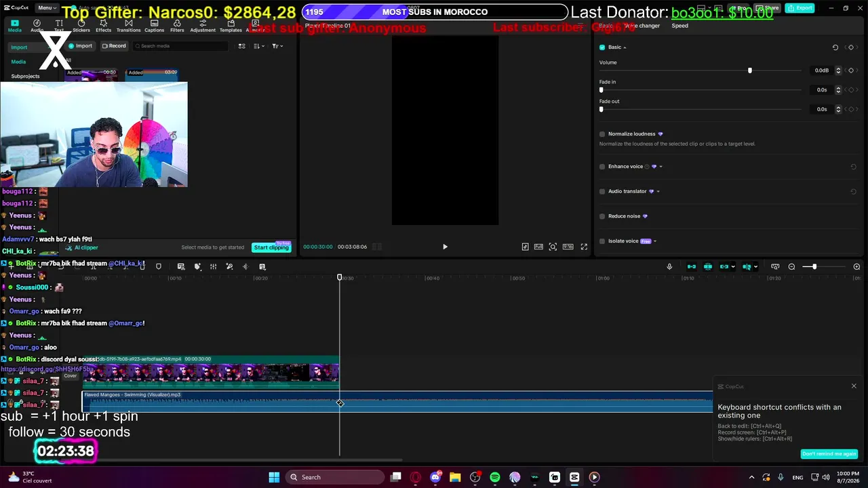Play the preview in the player
Image resolution: width=868 pixels, height=488 pixels.
pos(445,247)
